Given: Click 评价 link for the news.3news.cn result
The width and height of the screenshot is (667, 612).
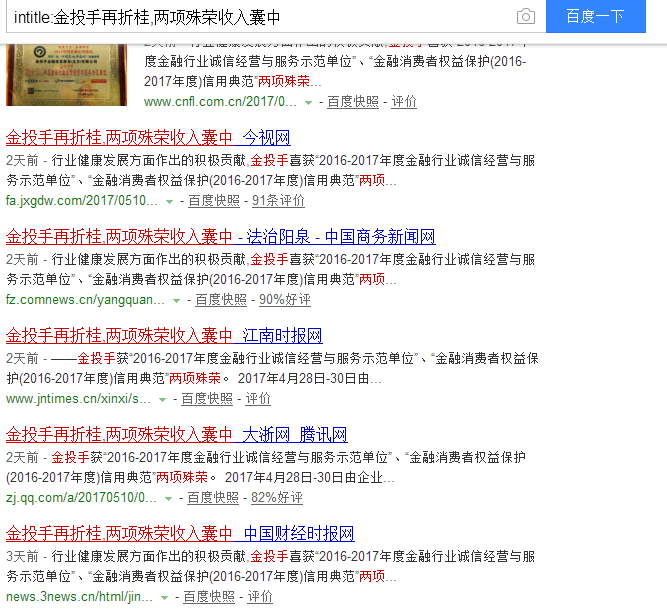Looking at the screenshot, I should pyautogui.click(x=260, y=597).
